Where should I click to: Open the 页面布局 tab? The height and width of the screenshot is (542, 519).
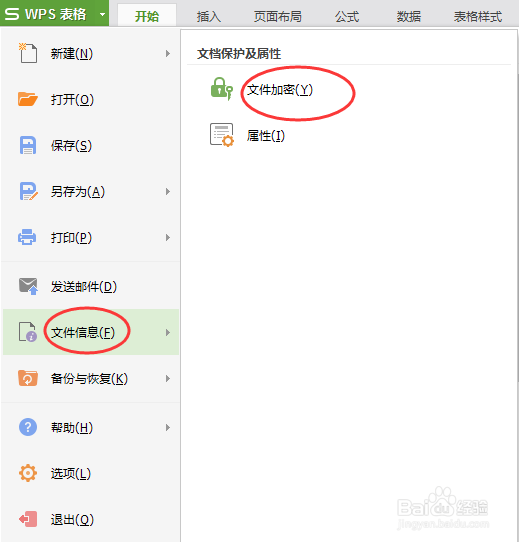278,16
